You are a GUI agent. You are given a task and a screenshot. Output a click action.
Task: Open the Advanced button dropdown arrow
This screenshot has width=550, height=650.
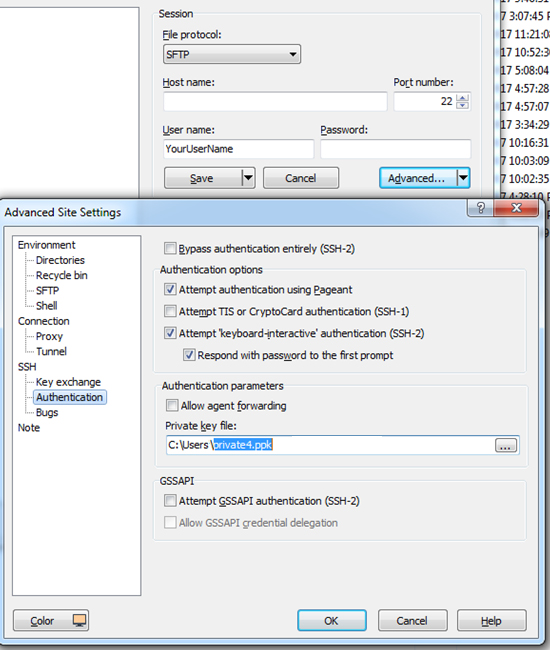coord(463,178)
